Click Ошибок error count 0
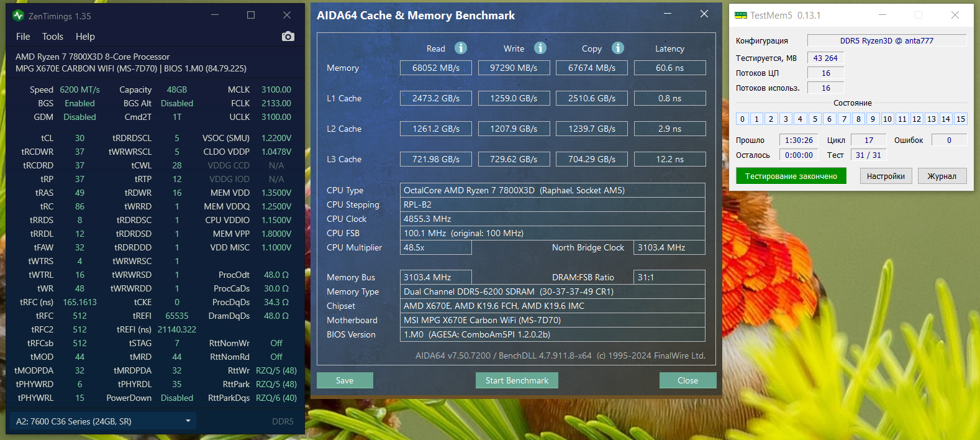980x440 pixels. [x=949, y=140]
